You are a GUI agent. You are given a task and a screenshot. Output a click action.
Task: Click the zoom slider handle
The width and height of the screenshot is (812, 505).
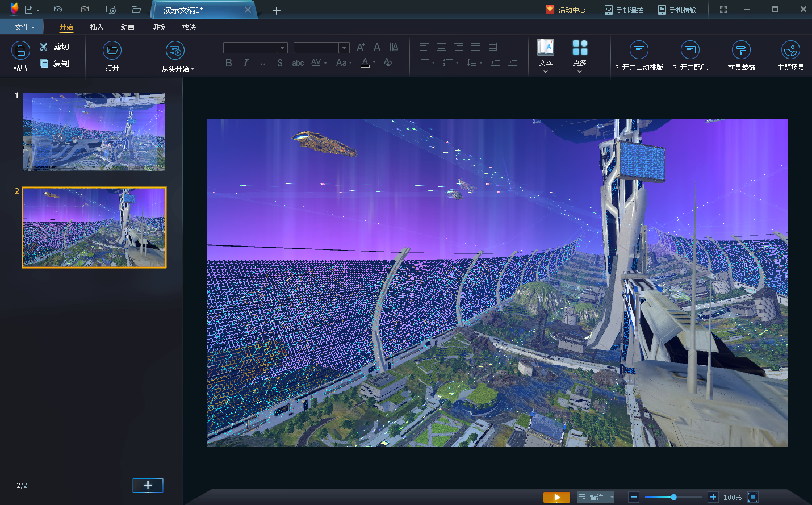point(673,497)
